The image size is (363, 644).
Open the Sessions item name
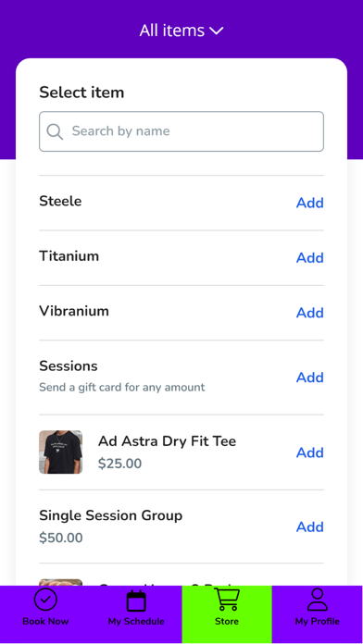coord(69,365)
